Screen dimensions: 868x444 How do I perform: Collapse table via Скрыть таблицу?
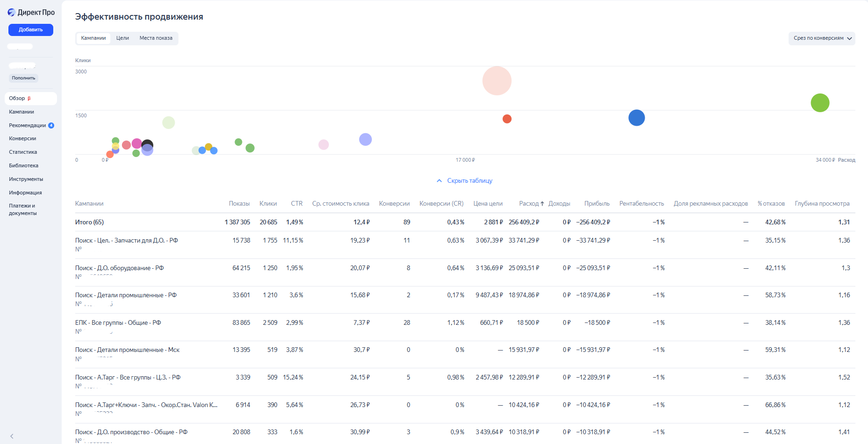click(470, 181)
